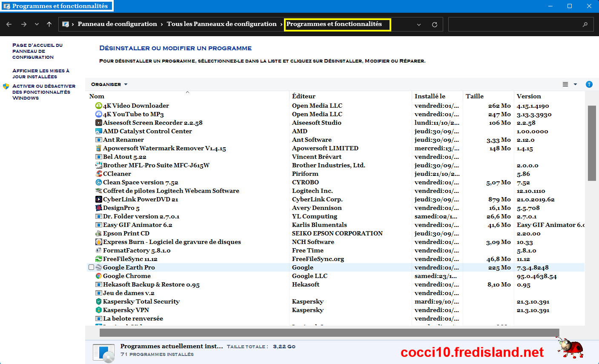Open the recent locations dropdown arrow
The height and width of the screenshot is (364, 599).
[x=37, y=24]
